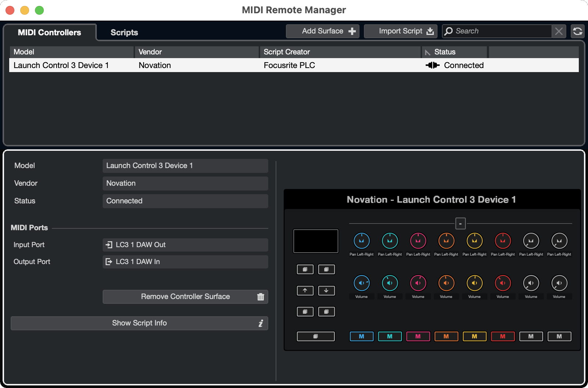
Task: Focus the Search input field
Action: click(497, 31)
